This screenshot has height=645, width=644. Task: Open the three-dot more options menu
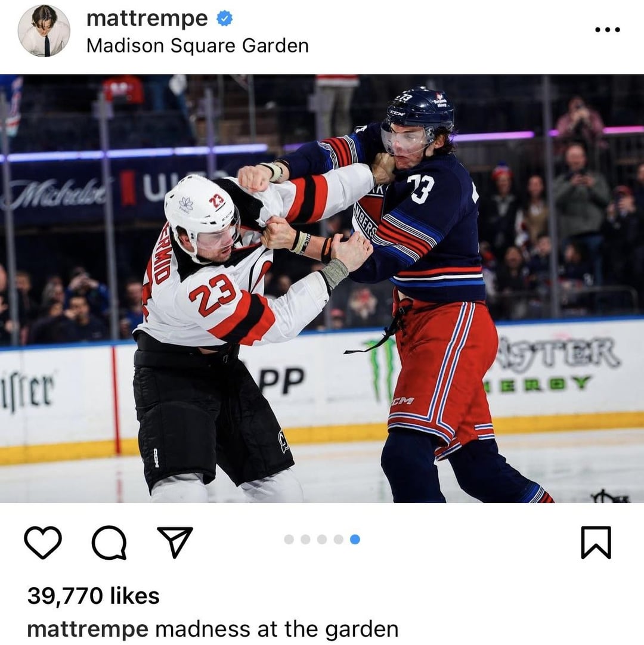tap(608, 30)
